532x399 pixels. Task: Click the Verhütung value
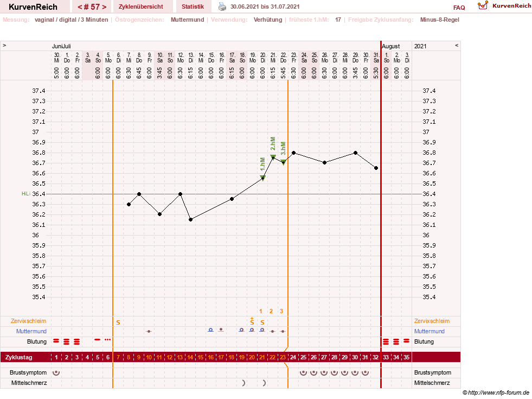tap(268, 20)
